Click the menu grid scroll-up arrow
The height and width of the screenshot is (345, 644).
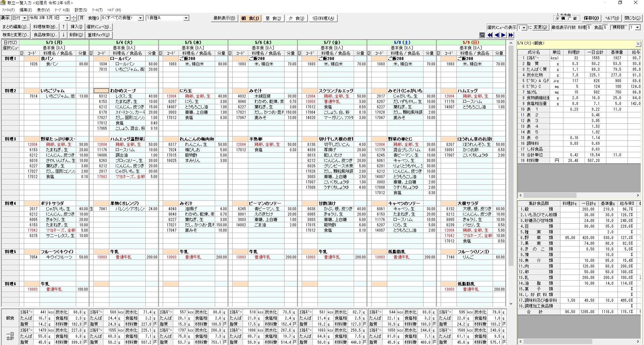click(x=511, y=43)
